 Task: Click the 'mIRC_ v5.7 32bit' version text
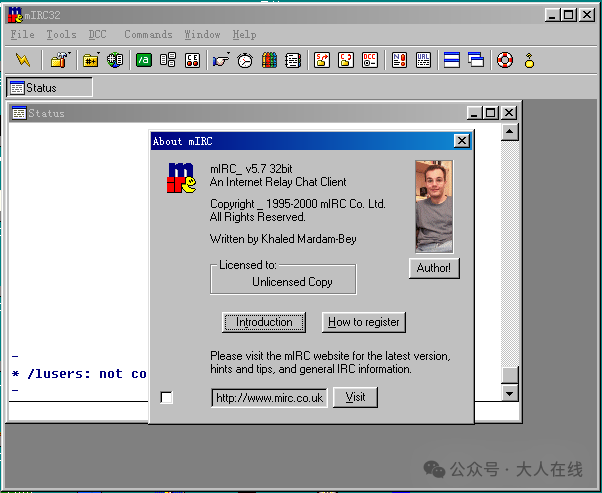(x=251, y=169)
